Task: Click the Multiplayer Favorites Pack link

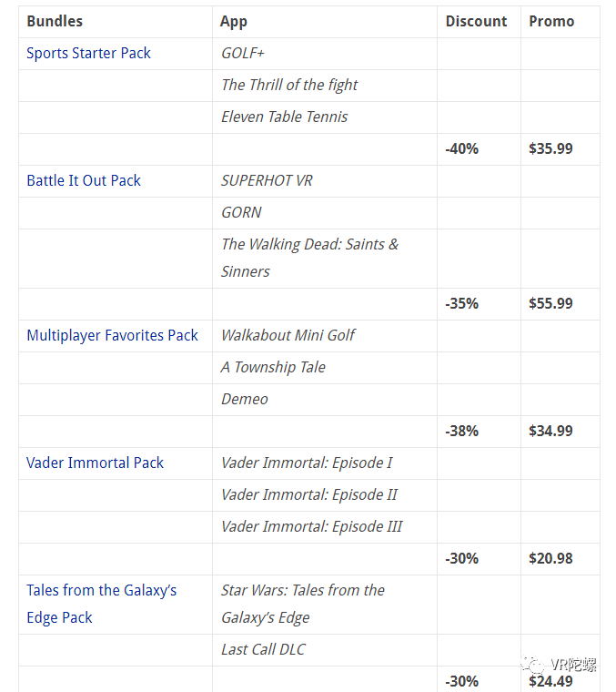Action: pos(112,335)
